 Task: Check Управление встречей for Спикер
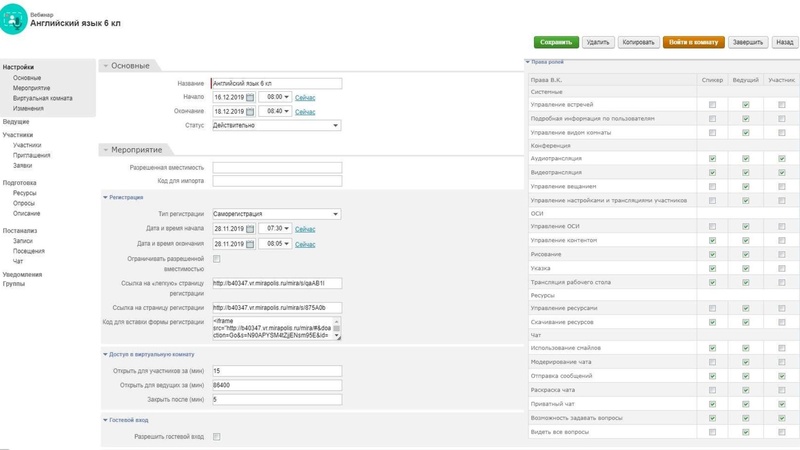click(x=712, y=105)
